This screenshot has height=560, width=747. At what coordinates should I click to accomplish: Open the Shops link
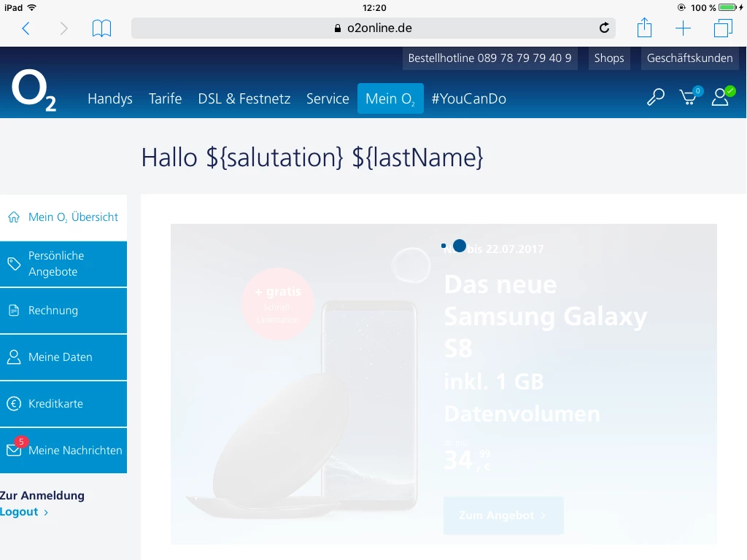pos(609,58)
